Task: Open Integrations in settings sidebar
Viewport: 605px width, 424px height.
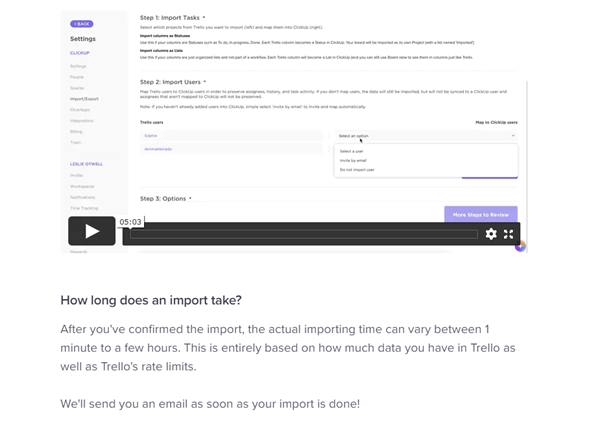Action: tap(82, 120)
